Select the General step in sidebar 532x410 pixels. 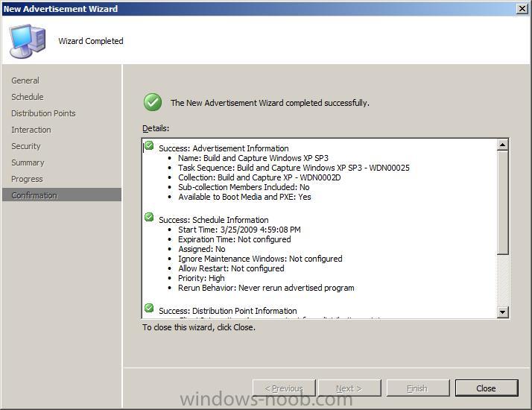point(25,81)
